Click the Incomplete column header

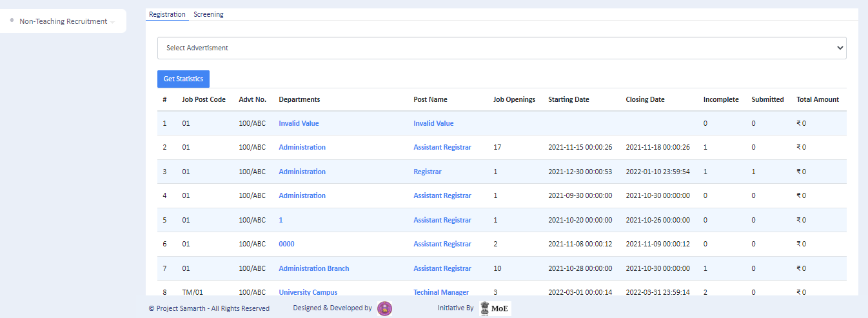click(721, 99)
